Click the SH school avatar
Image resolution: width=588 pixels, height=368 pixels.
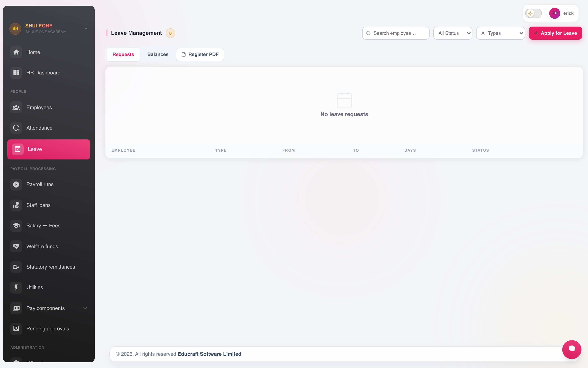coord(15,28)
